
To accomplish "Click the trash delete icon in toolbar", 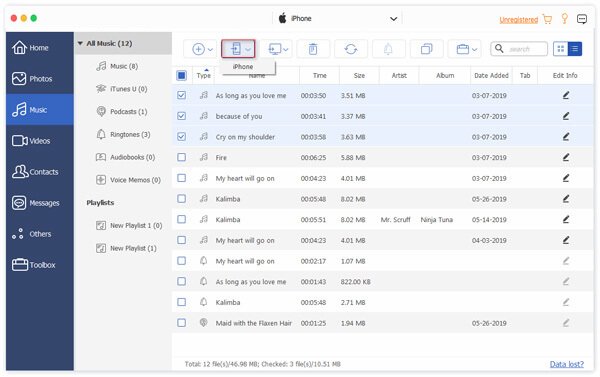I will [x=313, y=49].
